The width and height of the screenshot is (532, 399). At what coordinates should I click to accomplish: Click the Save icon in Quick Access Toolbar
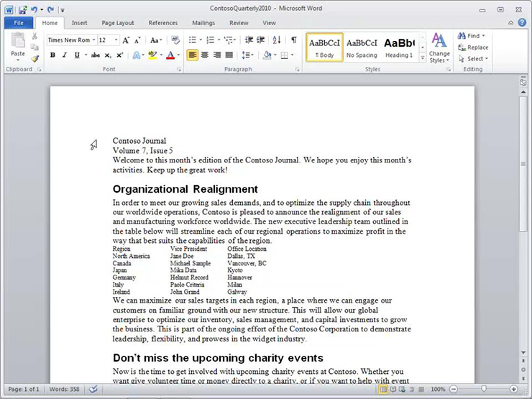click(23, 10)
